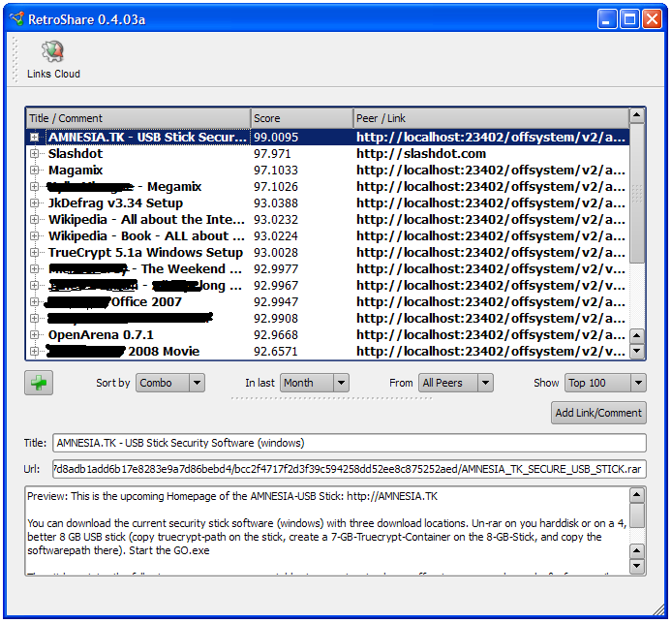Click the Add Link/Comment button

click(x=598, y=413)
